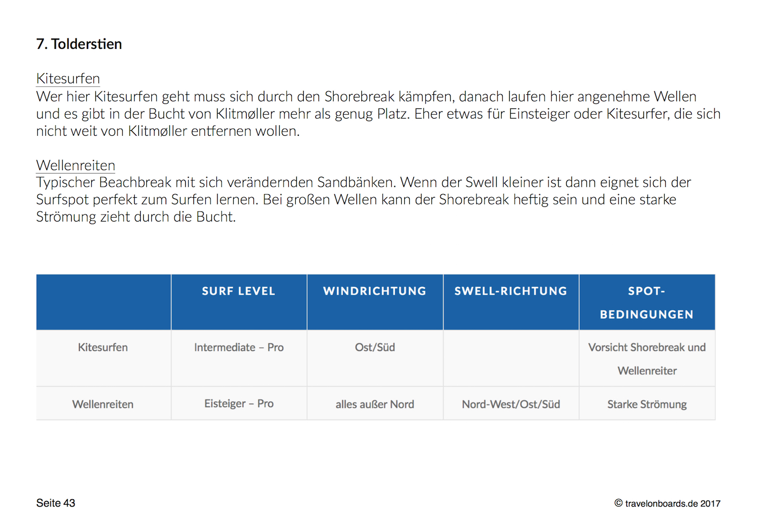Click the 'Intermediate – Pro' table cell
Image resolution: width=757 pixels, height=532 pixels.
(239, 358)
